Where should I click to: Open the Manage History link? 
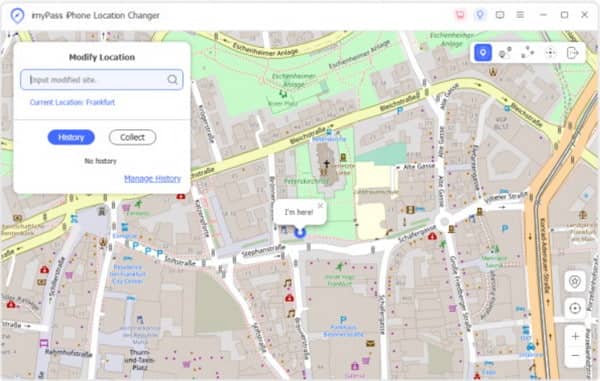[153, 179]
